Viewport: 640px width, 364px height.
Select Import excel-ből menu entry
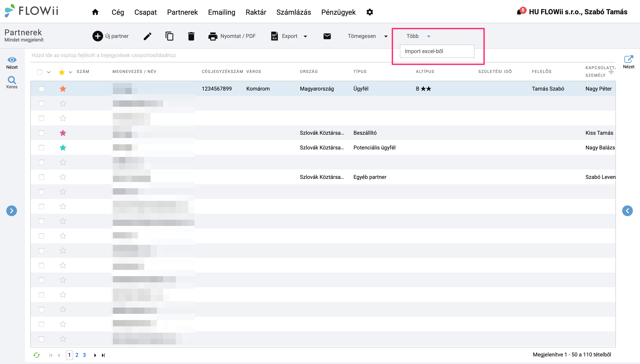click(x=437, y=51)
